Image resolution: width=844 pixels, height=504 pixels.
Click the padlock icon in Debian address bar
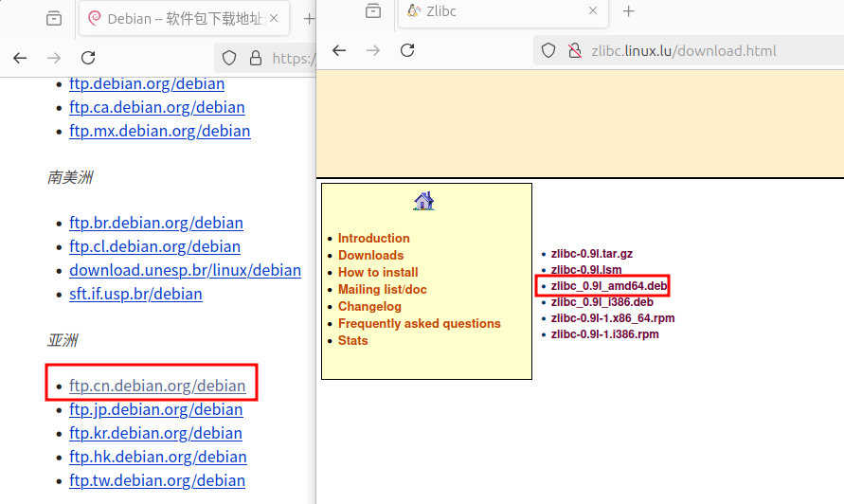click(256, 58)
